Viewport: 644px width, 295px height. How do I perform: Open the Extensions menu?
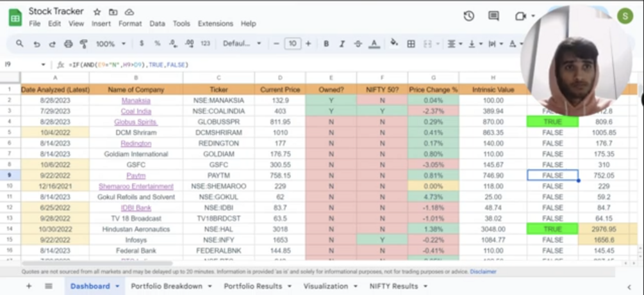pyautogui.click(x=215, y=24)
